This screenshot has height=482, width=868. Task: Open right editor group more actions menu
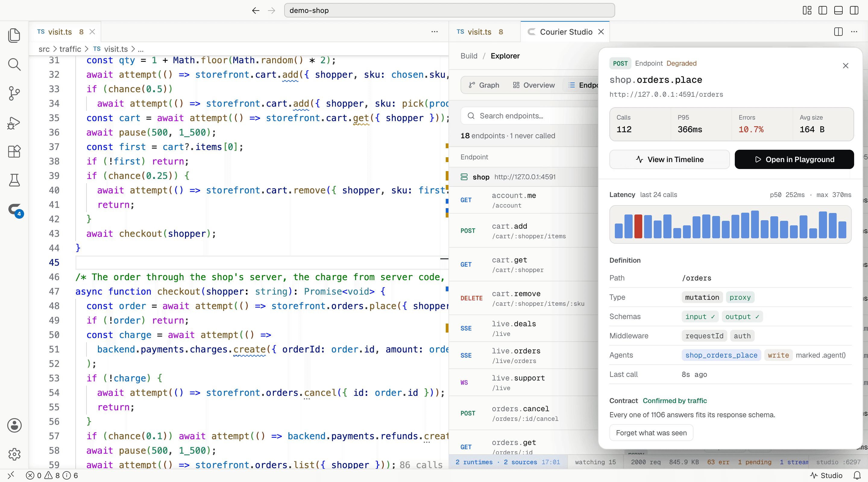coord(854,32)
